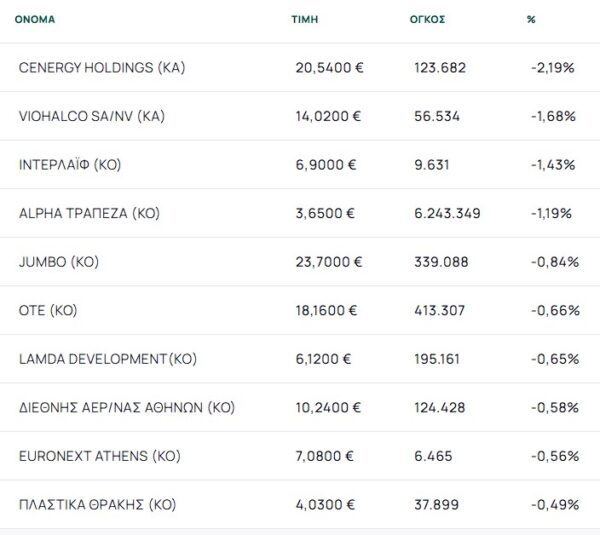Screen dimensions: 600x535
Task: Click EURONEXT ATHENS (ΚΟ) name
Action: pyautogui.click(x=99, y=456)
